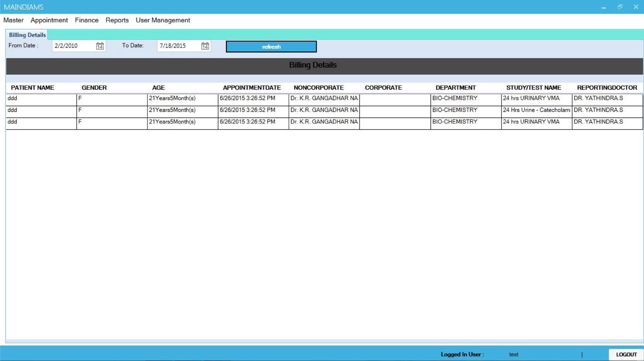Click the From Date input field
Screen dimensions: 644x361
point(73,46)
